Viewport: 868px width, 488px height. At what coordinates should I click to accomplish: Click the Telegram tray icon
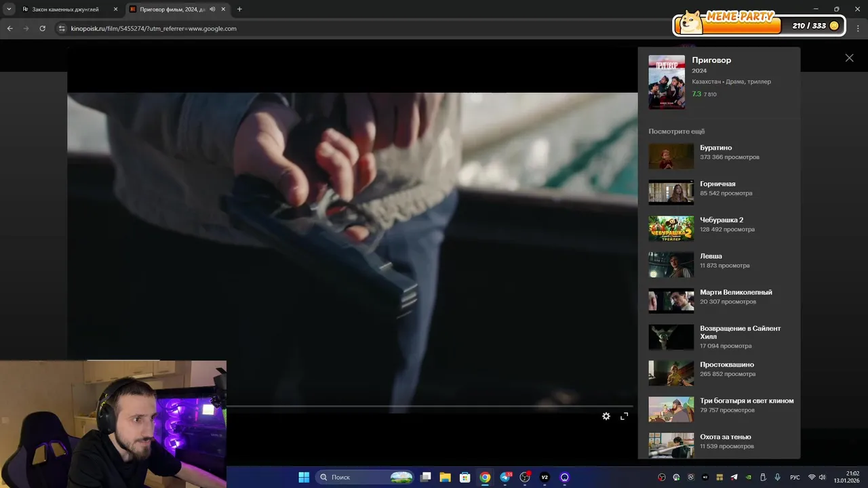[x=734, y=477]
